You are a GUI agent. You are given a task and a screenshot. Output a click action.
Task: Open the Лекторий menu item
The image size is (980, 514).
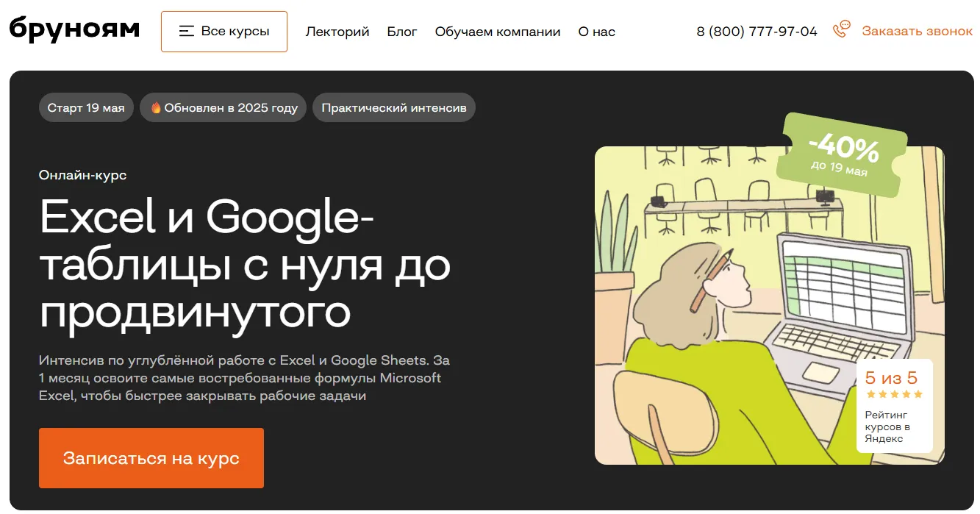click(337, 32)
